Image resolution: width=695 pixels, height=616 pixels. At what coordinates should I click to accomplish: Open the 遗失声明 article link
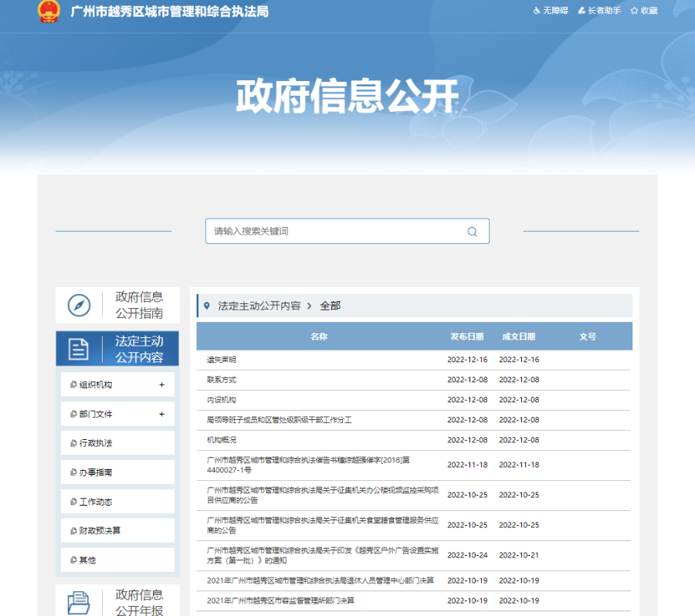click(x=222, y=360)
